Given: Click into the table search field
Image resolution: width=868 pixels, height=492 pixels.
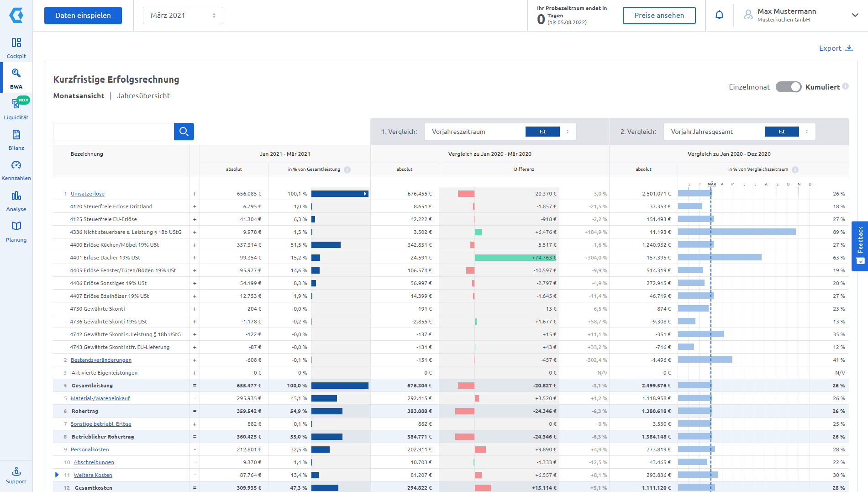Looking at the screenshot, I should [113, 132].
